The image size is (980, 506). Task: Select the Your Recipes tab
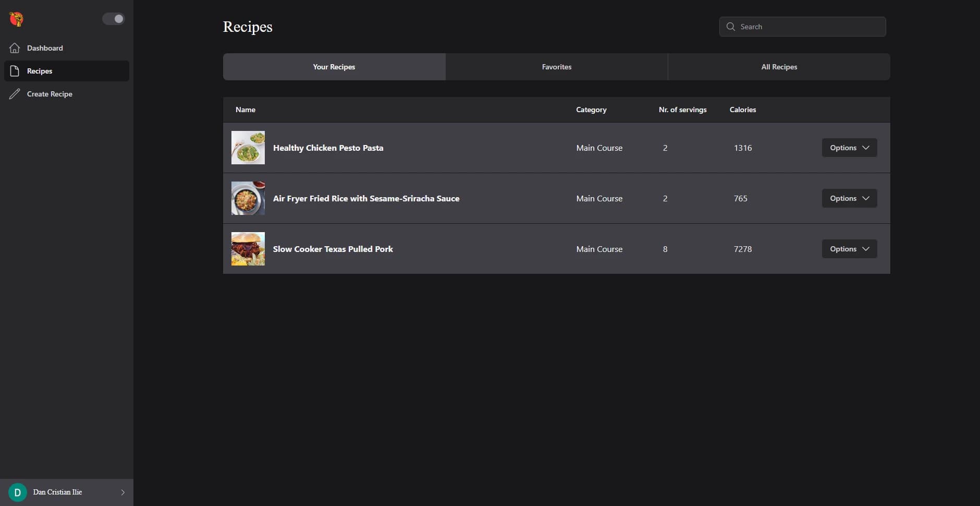tap(334, 67)
